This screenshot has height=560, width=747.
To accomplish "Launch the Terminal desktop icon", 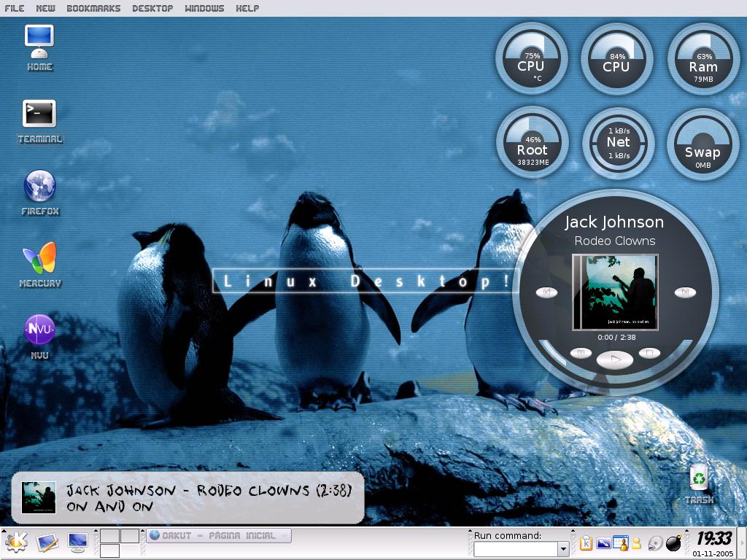I will pyautogui.click(x=39, y=122).
